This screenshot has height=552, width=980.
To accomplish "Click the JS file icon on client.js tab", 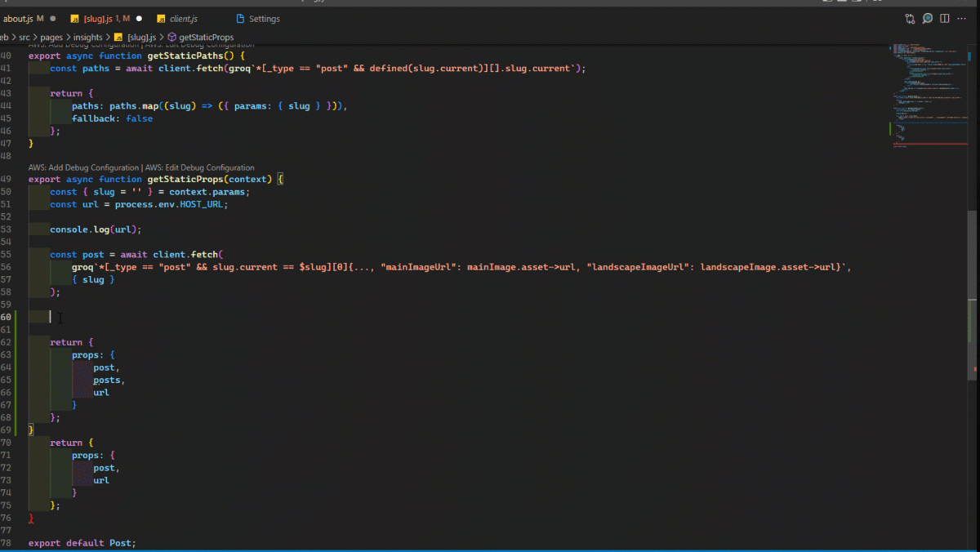I will pyautogui.click(x=161, y=18).
